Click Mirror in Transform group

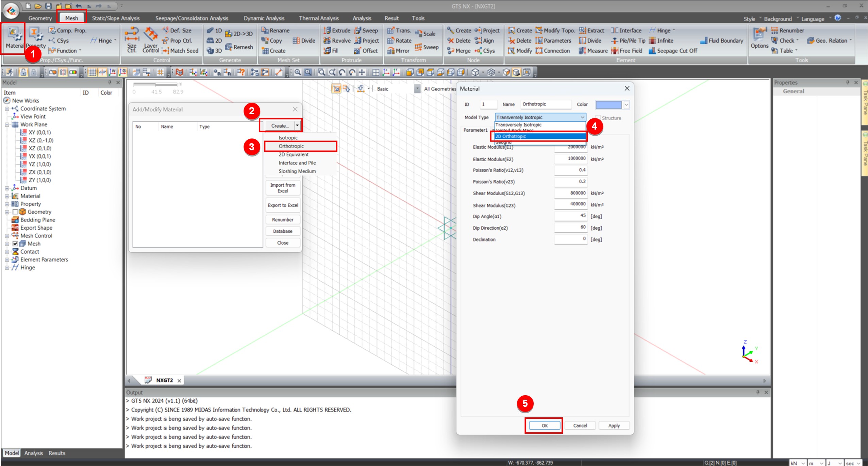click(398, 51)
